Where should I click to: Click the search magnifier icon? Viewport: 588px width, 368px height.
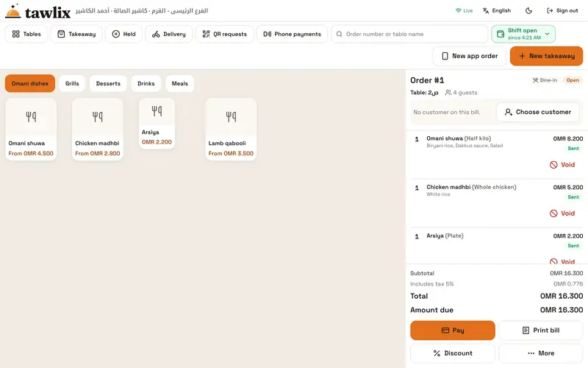coord(340,34)
